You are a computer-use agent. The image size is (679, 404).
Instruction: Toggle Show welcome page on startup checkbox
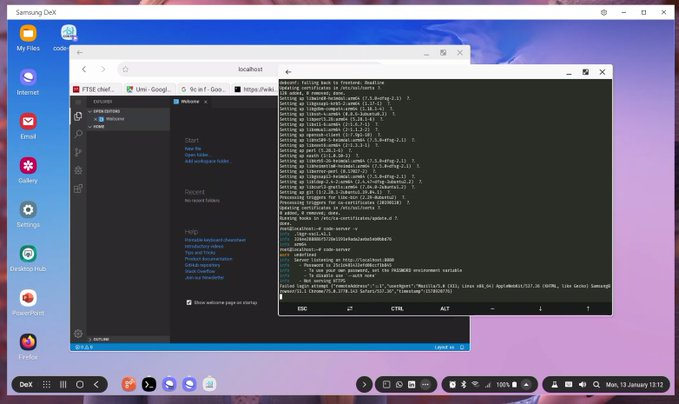pos(189,303)
